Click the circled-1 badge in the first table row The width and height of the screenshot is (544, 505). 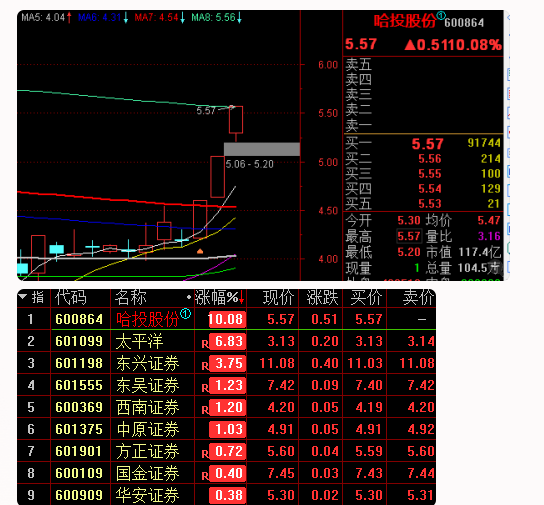[x=186, y=314]
